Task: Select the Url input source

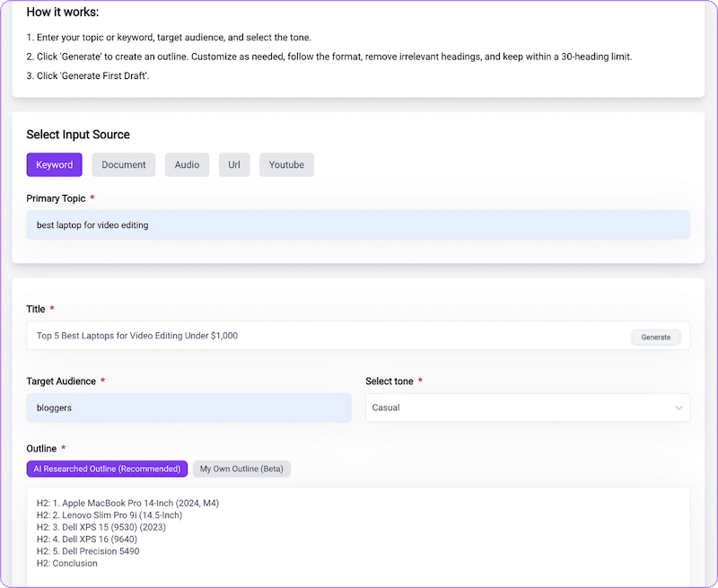Action: click(234, 165)
